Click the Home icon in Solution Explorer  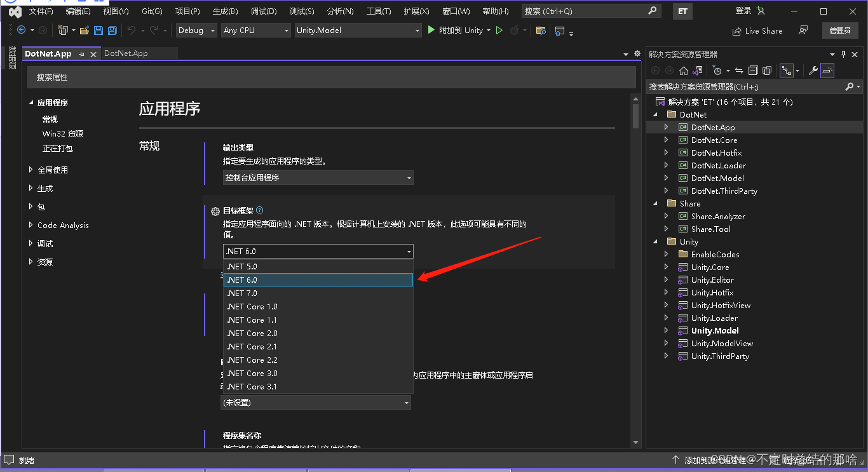pos(683,71)
